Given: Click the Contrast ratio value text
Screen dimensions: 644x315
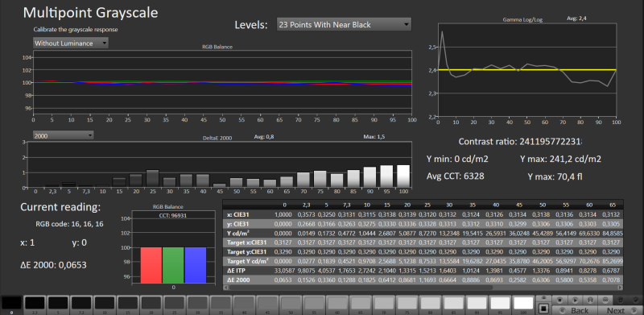Looking at the screenshot, I should coord(551,142).
